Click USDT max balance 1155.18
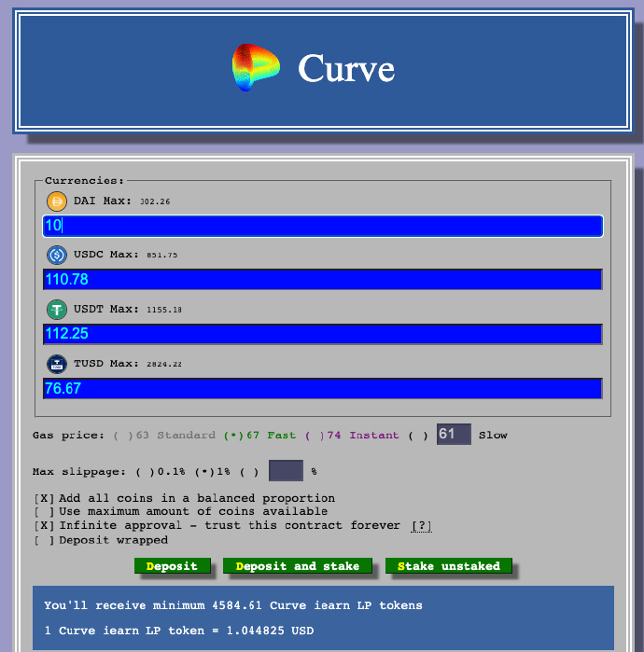The height and width of the screenshot is (652, 644). (164, 310)
